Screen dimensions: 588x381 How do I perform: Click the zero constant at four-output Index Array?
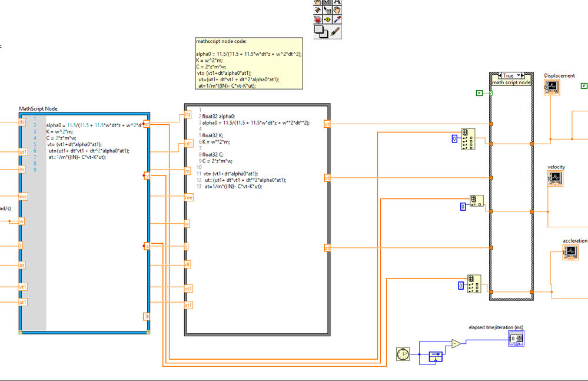click(x=454, y=139)
